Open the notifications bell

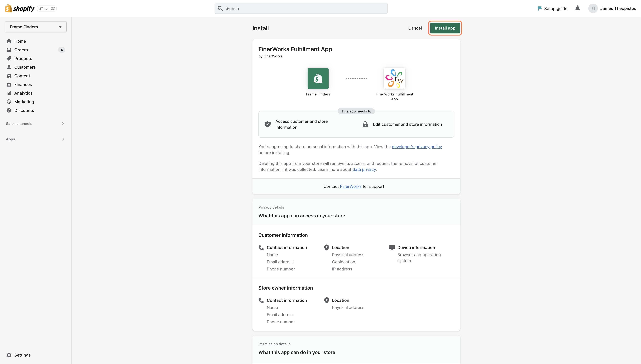point(577,9)
